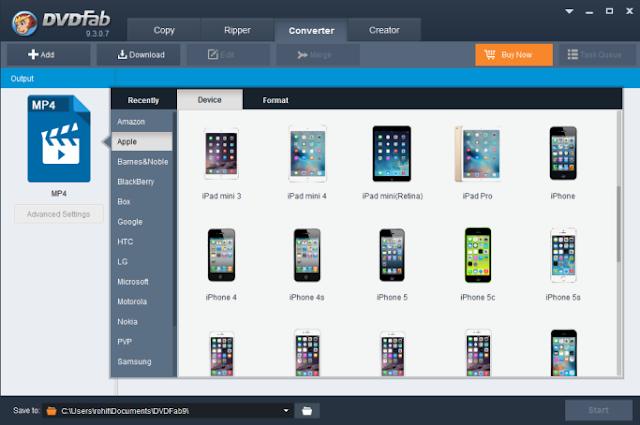Switch to the Copy tab

click(164, 30)
